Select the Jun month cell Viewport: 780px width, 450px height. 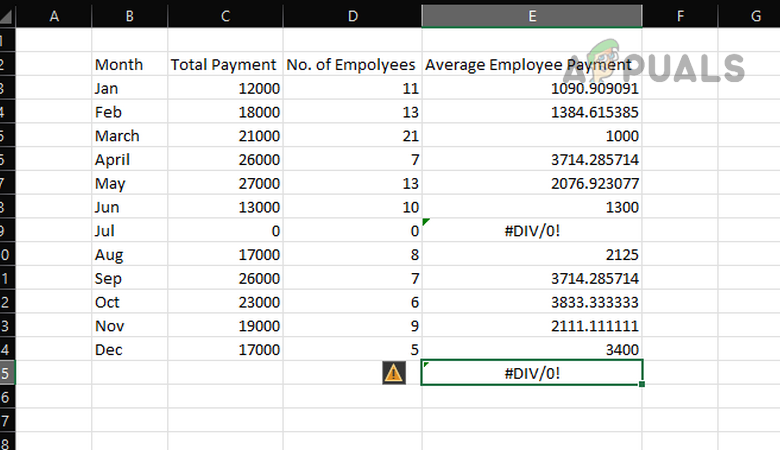pyautogui.click(x=130, y=207)
